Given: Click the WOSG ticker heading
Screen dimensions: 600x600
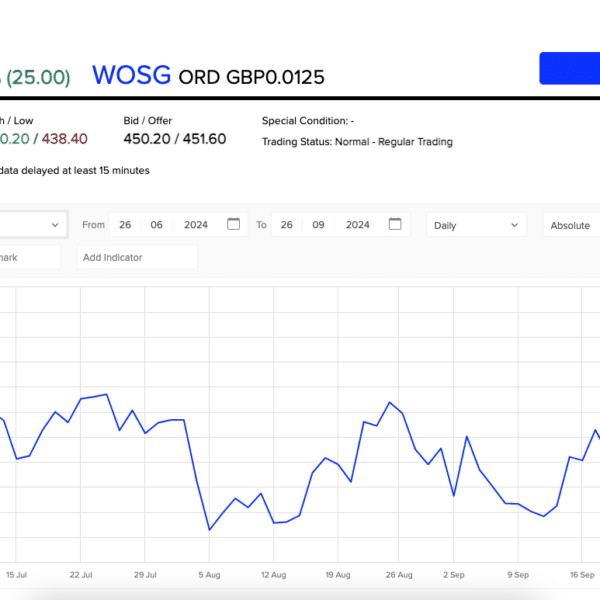Looking at the screenshot, I should (131, 76).
